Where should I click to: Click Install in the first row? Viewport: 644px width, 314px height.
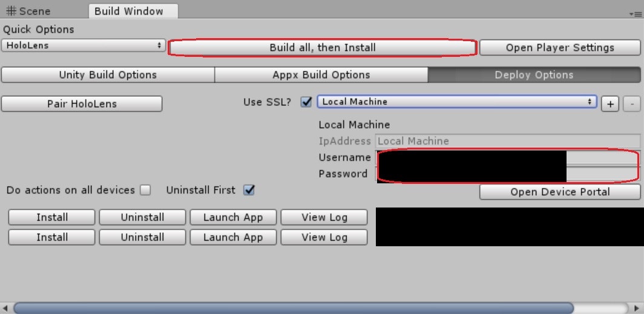[x=52, y=217]
